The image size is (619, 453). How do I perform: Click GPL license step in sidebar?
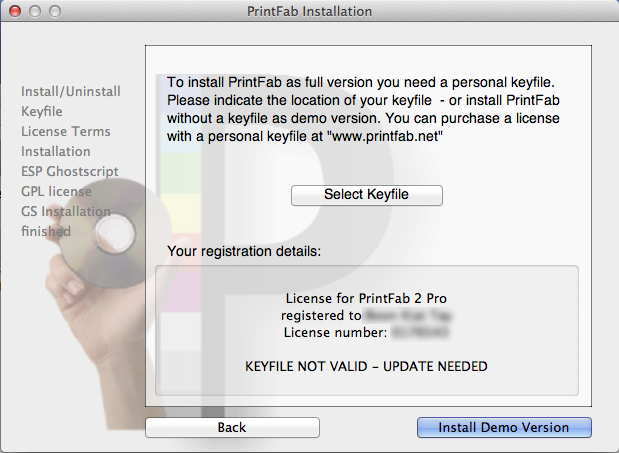(56, 192)
